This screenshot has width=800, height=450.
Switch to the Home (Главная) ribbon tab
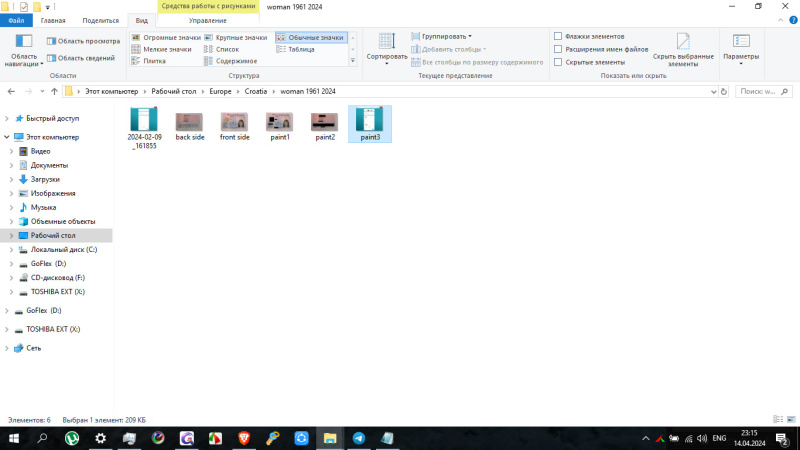click(x=53, y=20)
